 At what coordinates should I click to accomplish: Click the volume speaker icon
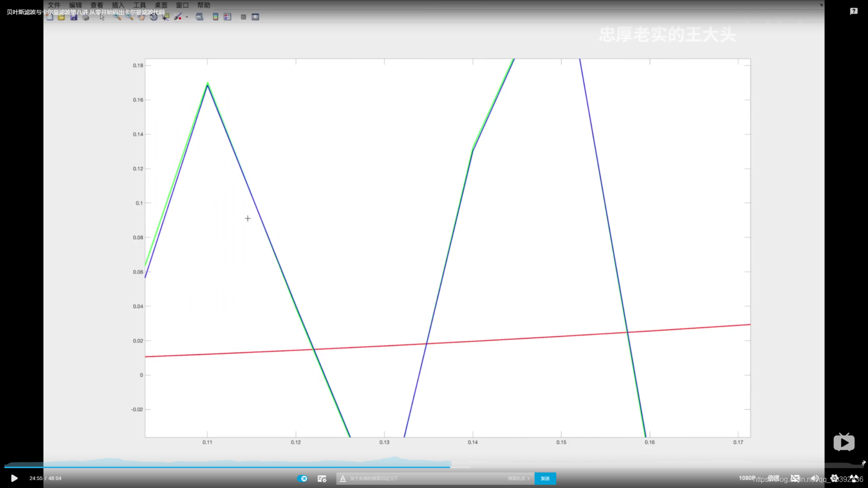coord(815,478)
